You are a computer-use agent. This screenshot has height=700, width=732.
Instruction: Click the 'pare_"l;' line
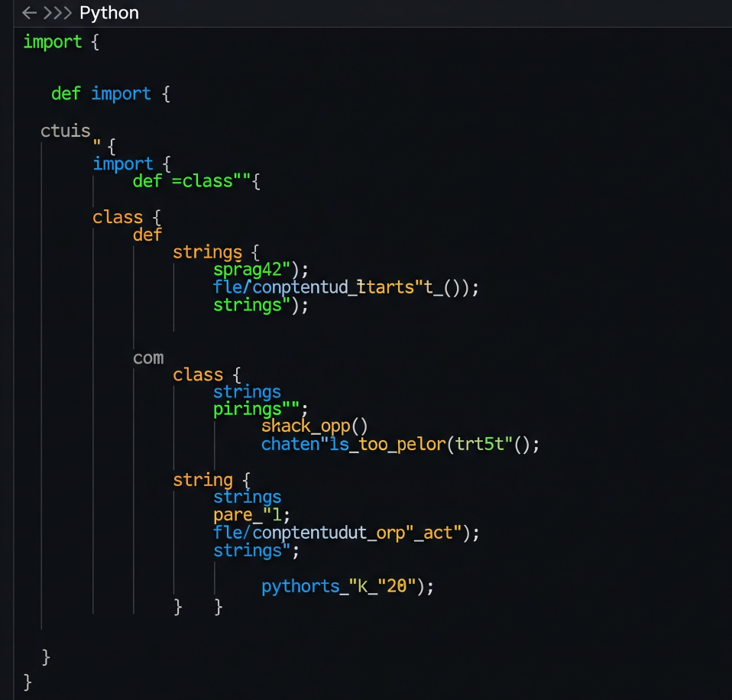(251, 515)
